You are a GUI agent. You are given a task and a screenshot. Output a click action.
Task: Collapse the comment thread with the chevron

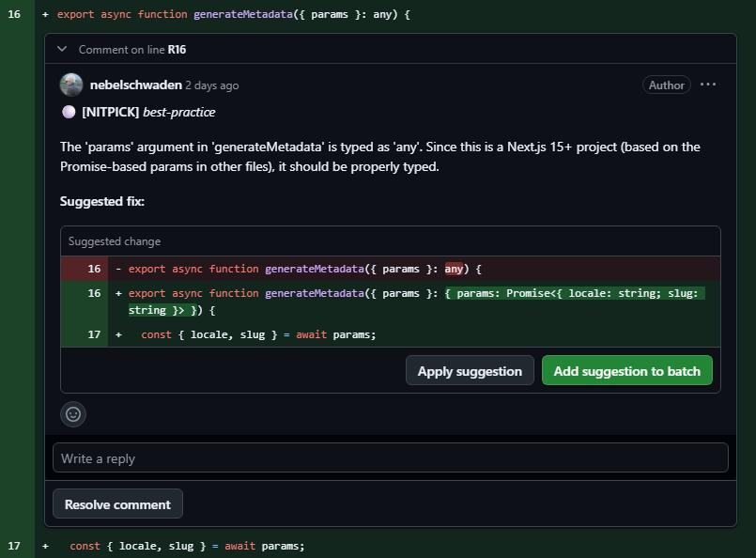pos(62,49)
